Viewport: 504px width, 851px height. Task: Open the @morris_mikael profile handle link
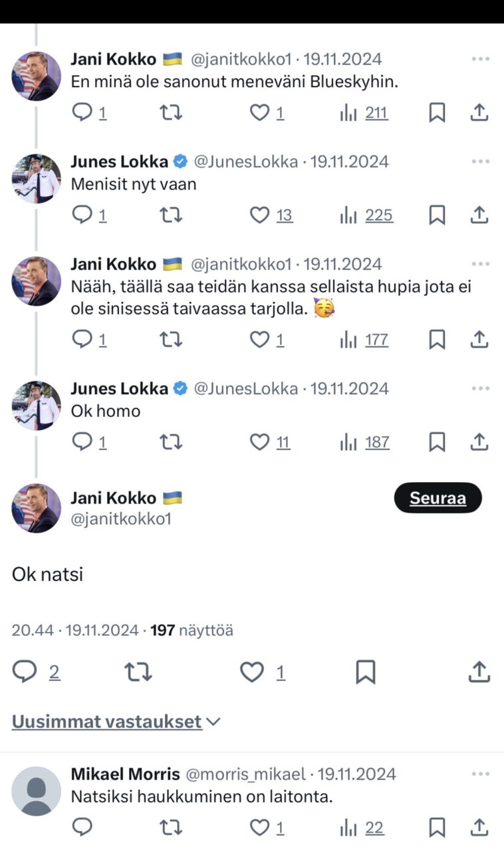point(245,774)
